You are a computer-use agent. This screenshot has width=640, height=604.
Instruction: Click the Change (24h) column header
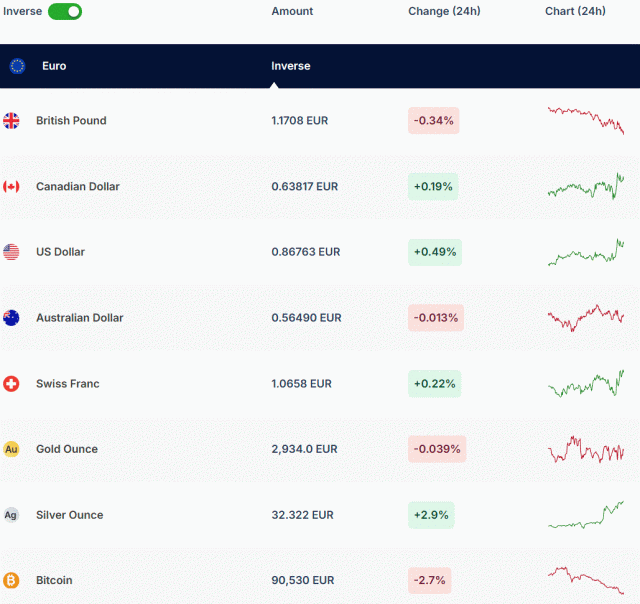443,11
